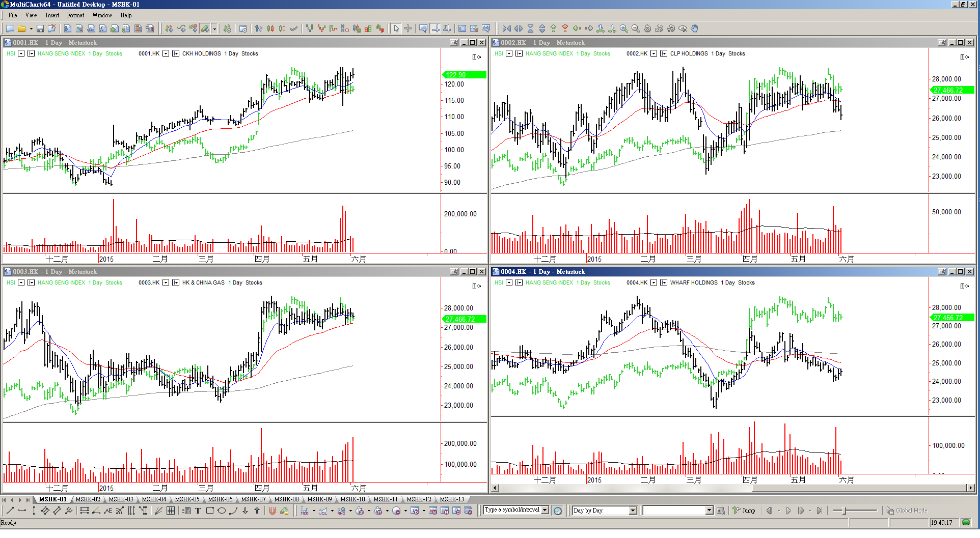Select the candlestick chart style icon
Image resolution: width=980 pixels, height=538 pixels.
(x=270, y=29)
